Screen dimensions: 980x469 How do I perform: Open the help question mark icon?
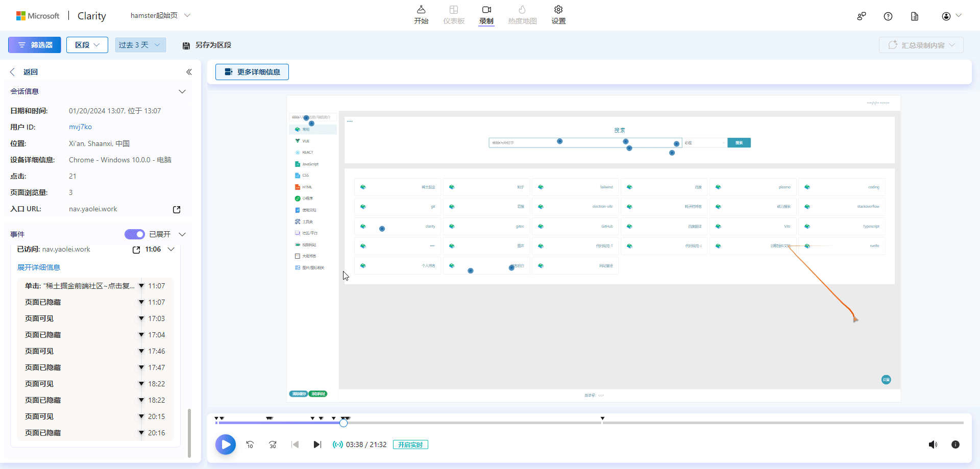(x=888, y=16)
